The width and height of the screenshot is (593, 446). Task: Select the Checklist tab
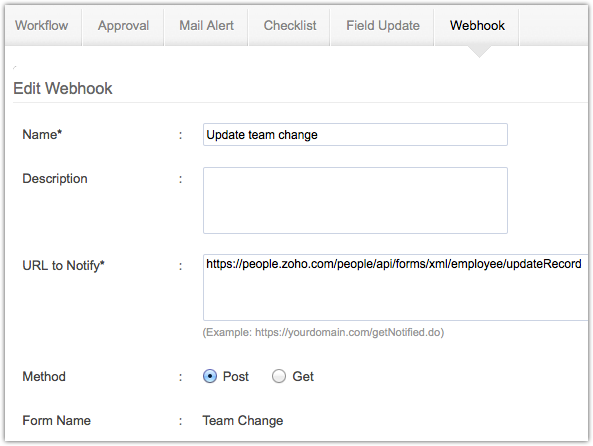[290, 26]
